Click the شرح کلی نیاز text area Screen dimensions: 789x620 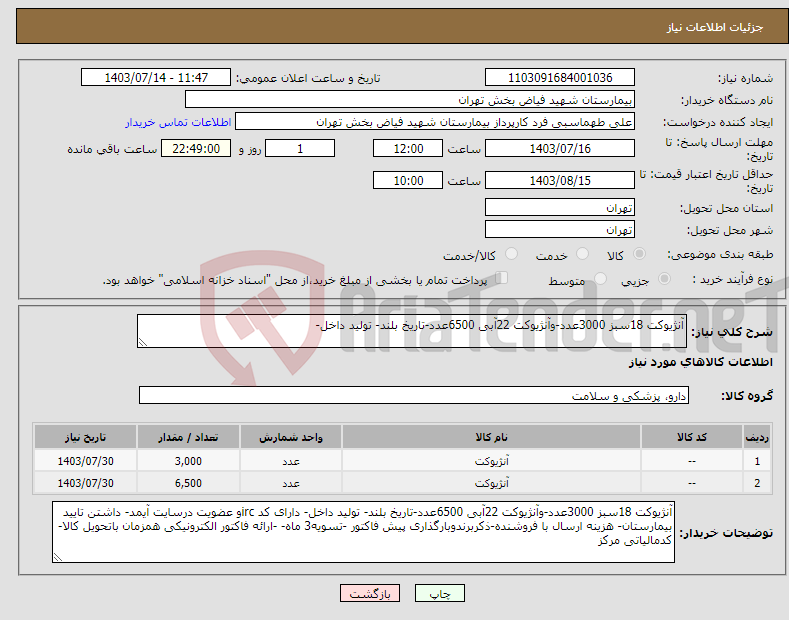412,331
